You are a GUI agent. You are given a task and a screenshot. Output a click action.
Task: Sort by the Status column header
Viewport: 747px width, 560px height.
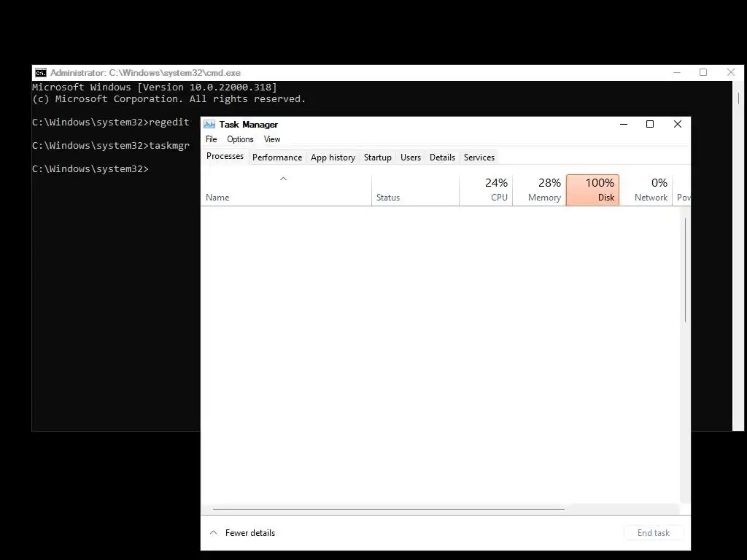pyautogui.click(x=415, y=190)
